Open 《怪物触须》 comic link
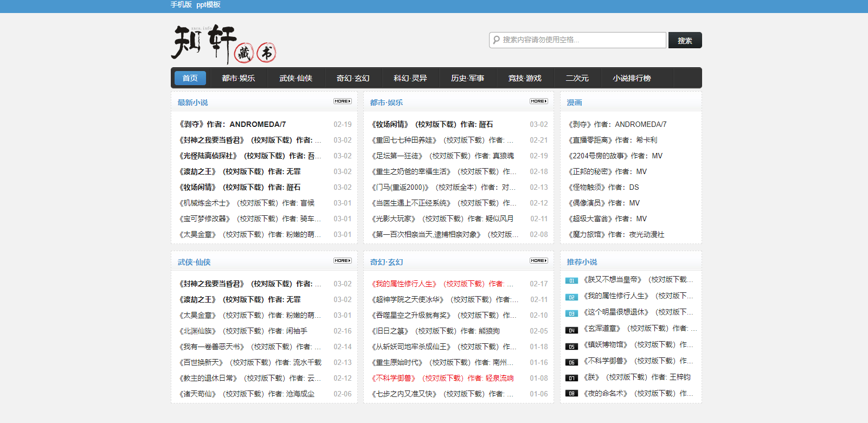Screen dimensions: 868x423 604,187
